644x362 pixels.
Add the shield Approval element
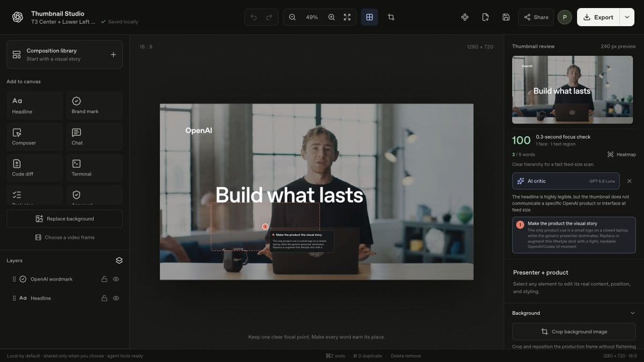94,195
